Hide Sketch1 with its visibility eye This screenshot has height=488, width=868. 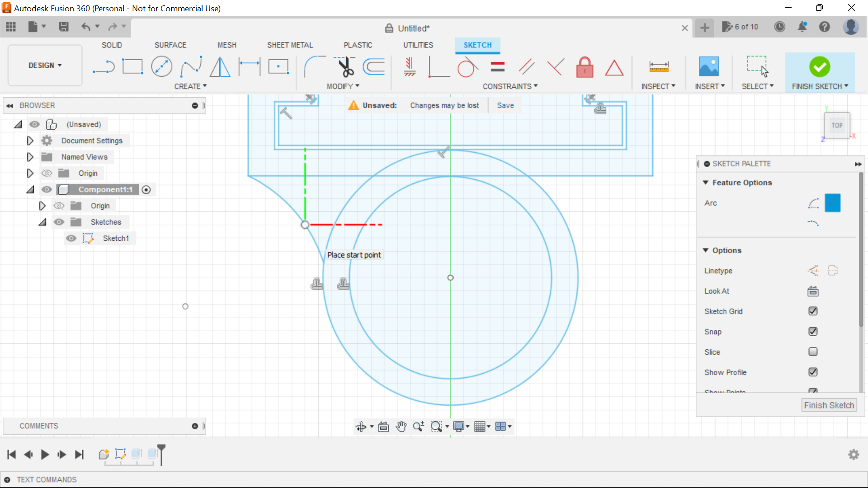[x=71, y=238]
